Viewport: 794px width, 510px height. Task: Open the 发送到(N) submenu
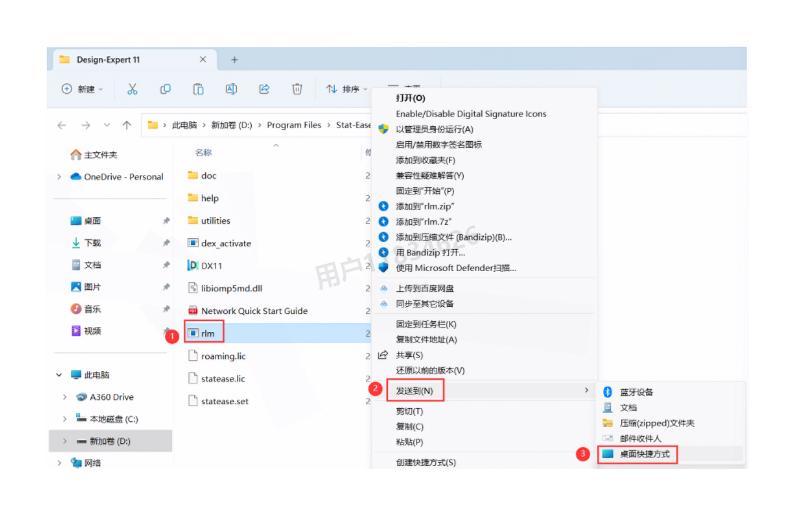(x=414, y=391)
